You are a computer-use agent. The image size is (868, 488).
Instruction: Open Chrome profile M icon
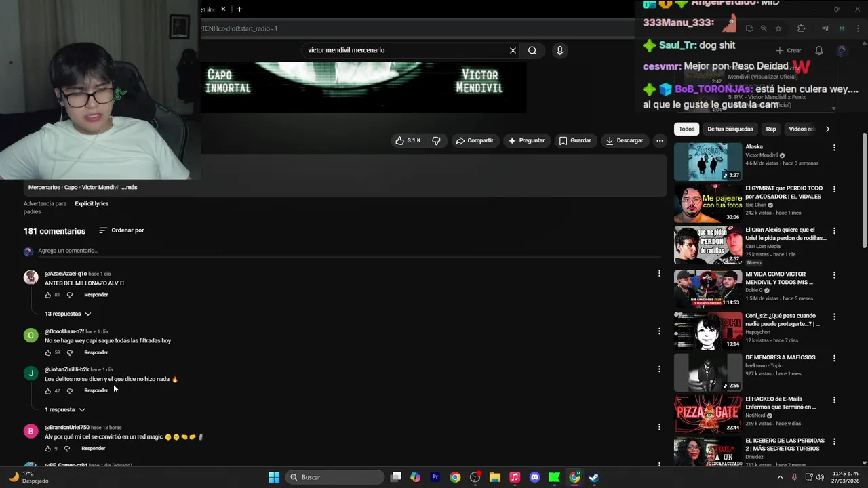[842, 28]
